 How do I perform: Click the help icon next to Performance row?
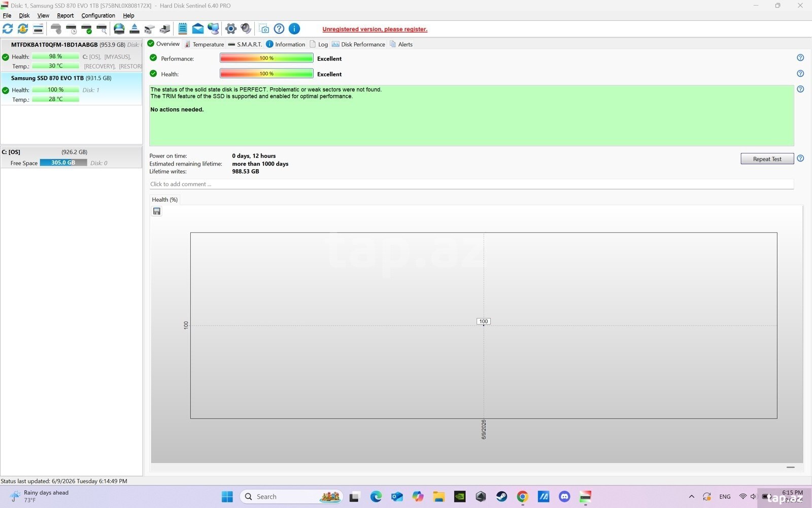(800, 58)
